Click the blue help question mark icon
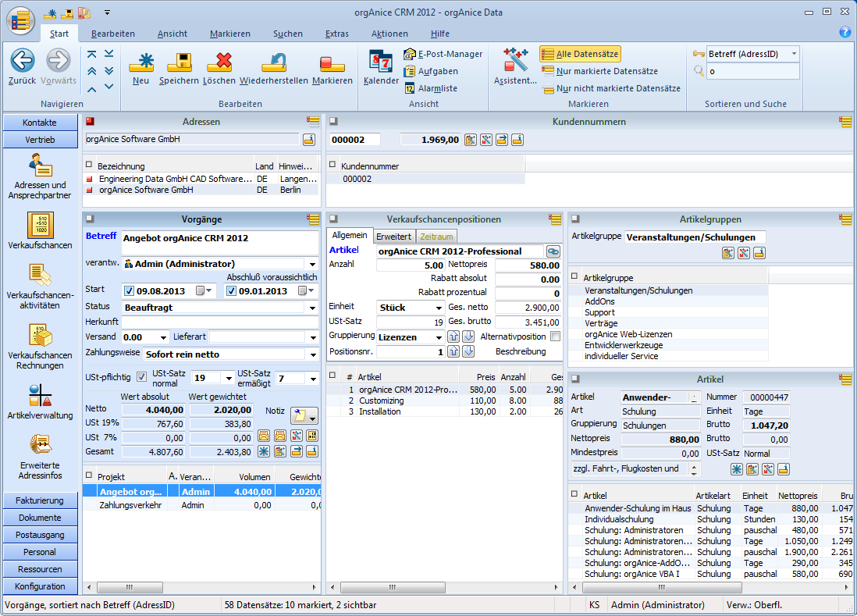This screenshot has width=857, height=616. (845, 32)
